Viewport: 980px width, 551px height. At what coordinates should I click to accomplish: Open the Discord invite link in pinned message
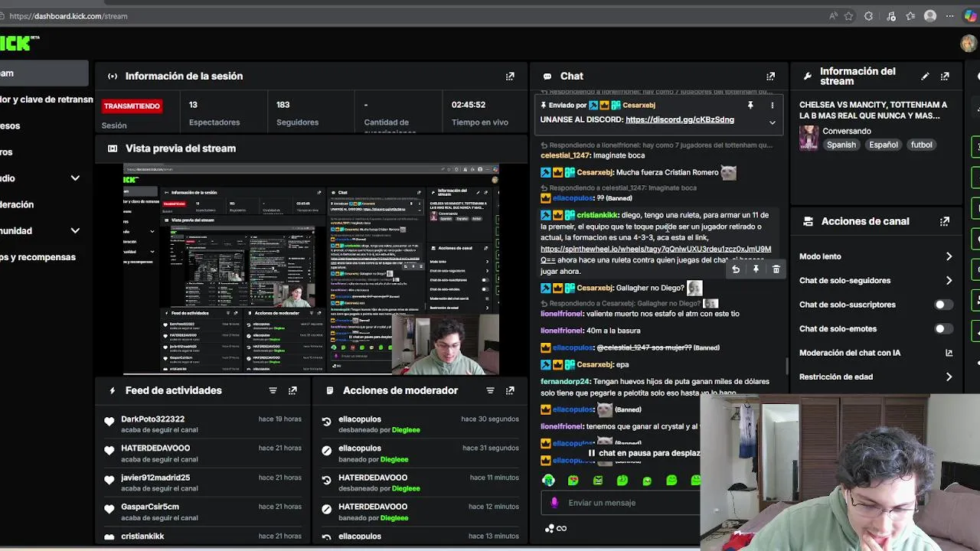(680, 120)
